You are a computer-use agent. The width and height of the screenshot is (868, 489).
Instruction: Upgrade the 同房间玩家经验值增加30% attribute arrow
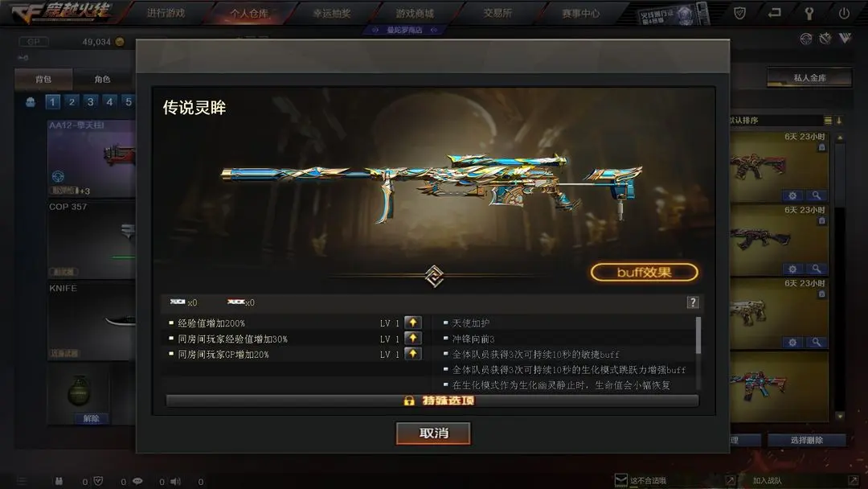(412, 338)
